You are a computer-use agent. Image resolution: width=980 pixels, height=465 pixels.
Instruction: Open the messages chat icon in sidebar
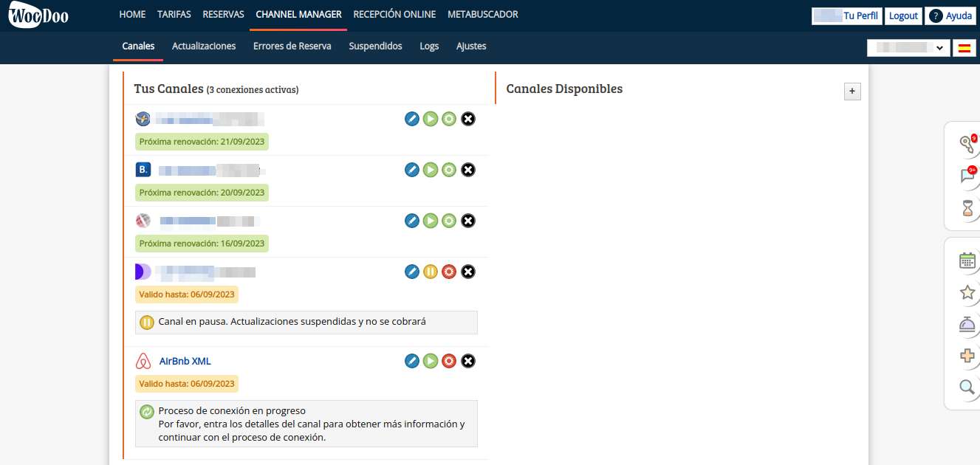[x=967, y=176]
